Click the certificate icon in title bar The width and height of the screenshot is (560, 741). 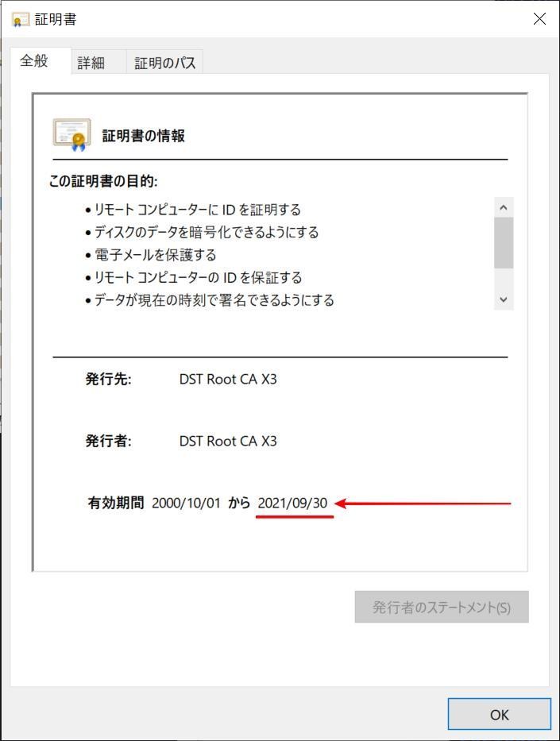point(21,19)
